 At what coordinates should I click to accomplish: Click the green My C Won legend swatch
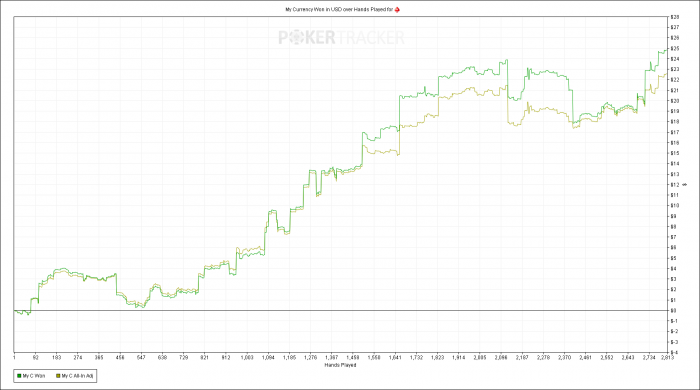point(19,376)
